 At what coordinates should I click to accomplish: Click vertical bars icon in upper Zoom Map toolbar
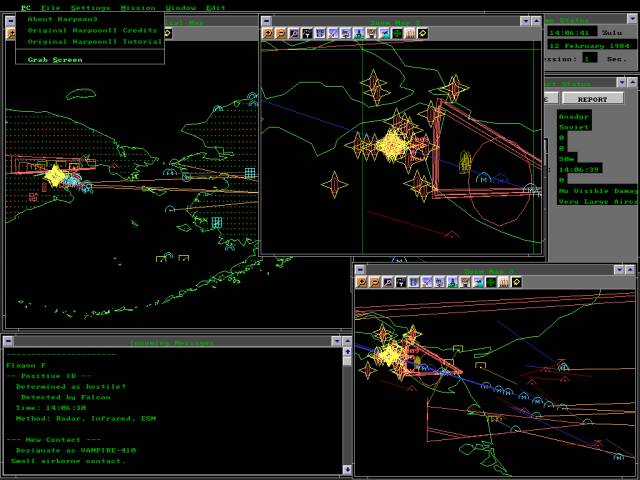pyautogui.click(x=410, y=33)
